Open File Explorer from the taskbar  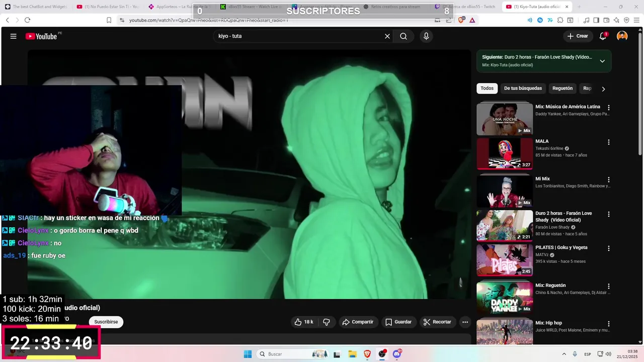[352, 354]
